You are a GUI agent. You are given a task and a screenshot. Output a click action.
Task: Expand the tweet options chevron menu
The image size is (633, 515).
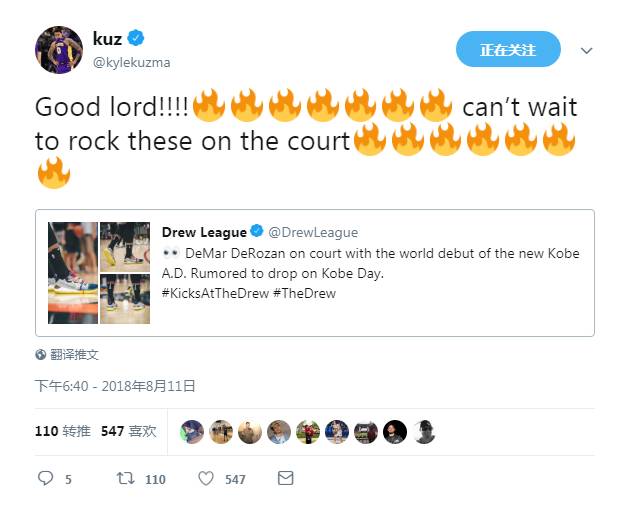(587, 50)
